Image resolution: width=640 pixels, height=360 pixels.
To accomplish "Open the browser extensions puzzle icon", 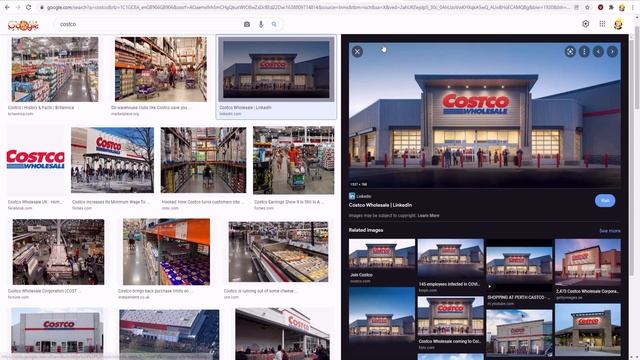I will (611, 7).
